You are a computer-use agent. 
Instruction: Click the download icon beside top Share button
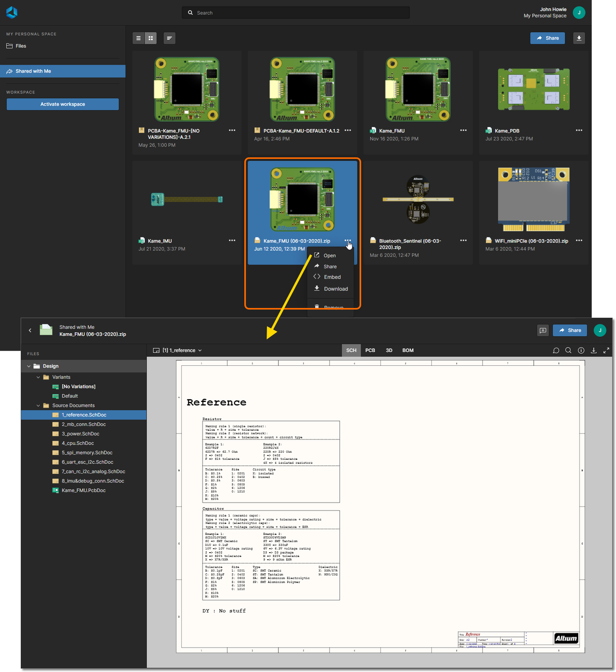click(579, 38)
